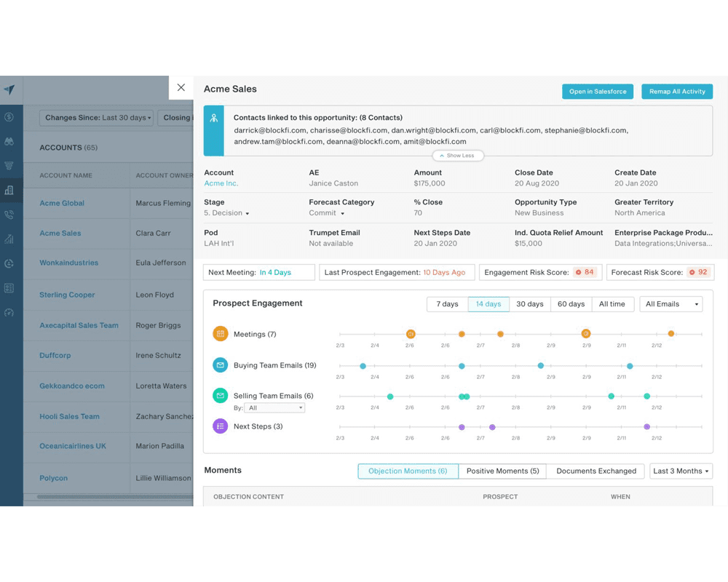Click the blue Buying Team Emails icon
Viewport: 728px width, 582px height.
click(x=220, y=365)
